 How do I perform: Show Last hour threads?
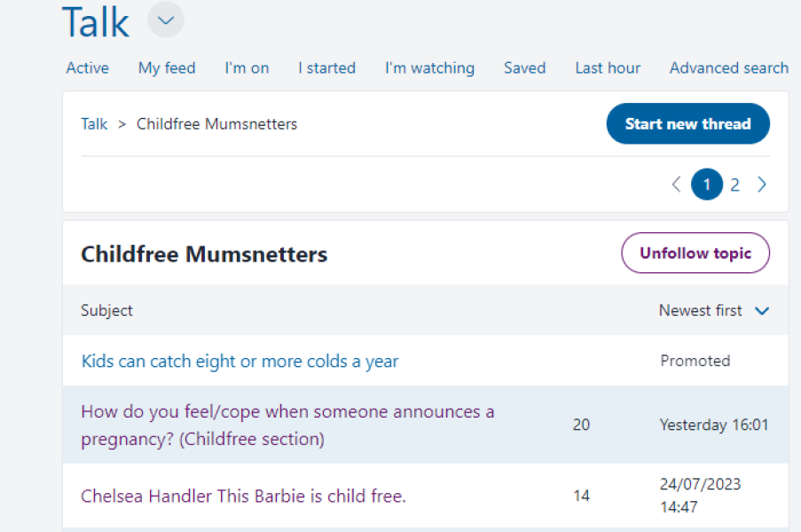(608, 68)
